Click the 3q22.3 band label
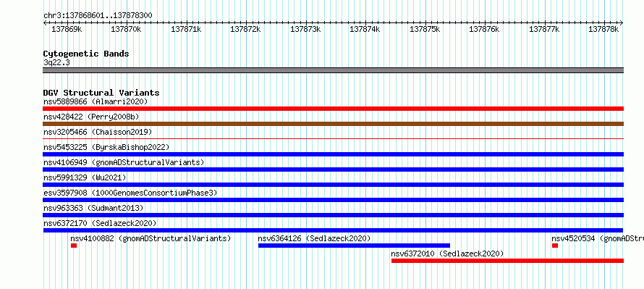This screenshot has width=644, height=289. 56,63
